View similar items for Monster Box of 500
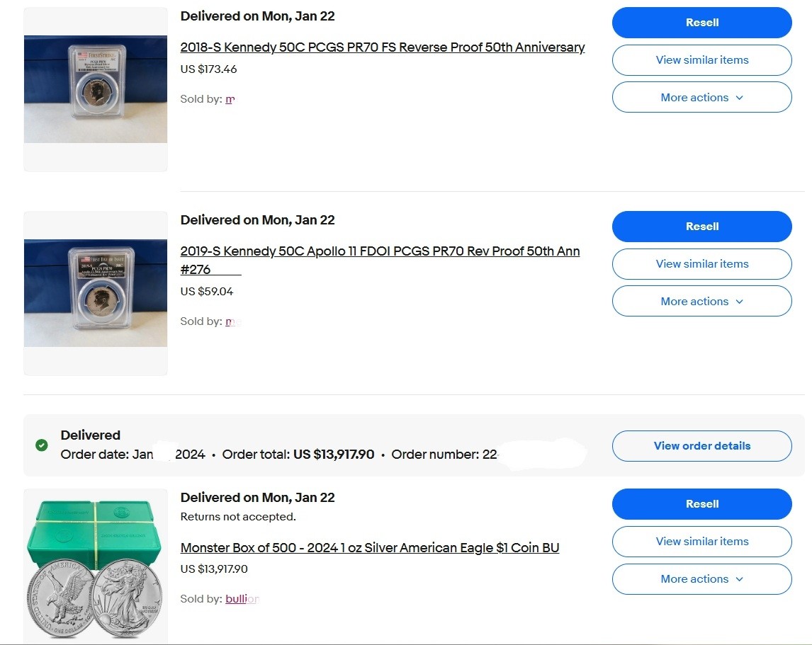This screenshot has height=645, width=812. click(x=701, y=542)
